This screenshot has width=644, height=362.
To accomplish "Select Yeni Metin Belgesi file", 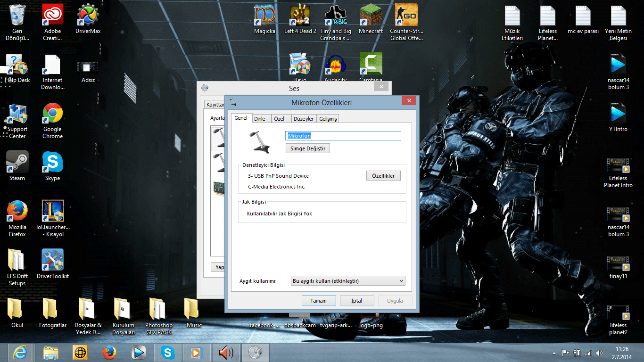I will coord(619,23).
